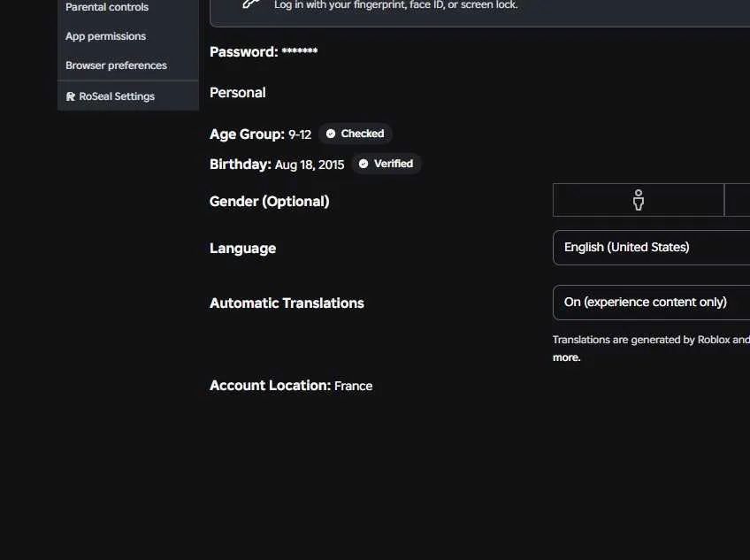Click the Checked age group badge label

coord(362,134)
